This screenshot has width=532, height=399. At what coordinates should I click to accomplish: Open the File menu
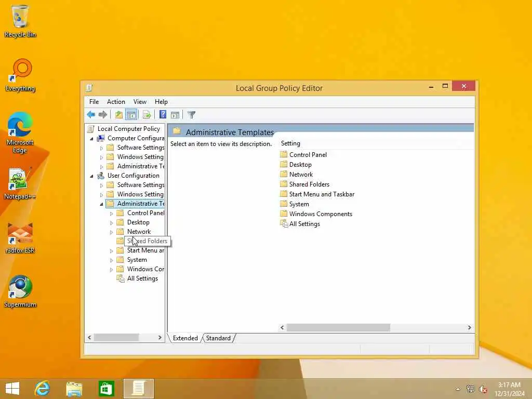click(x=94, y=102)
